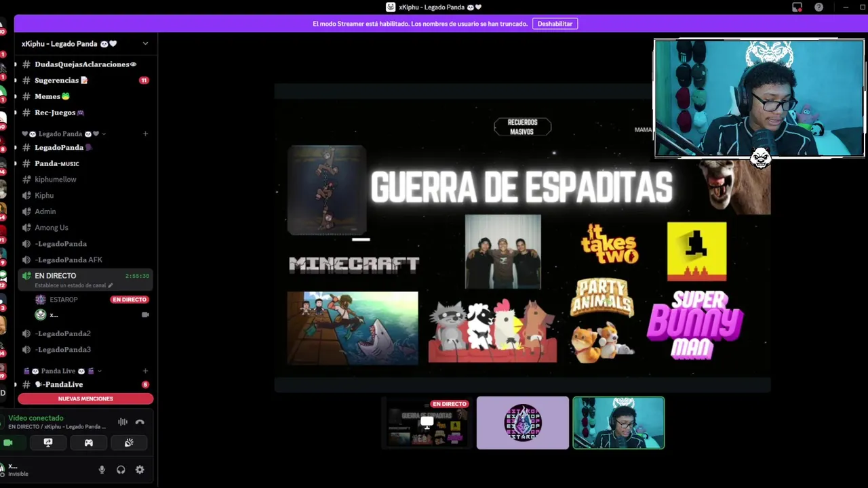The image size is (868, 488).
Task: Select the EN DIRECTO voice channel
Action: tap(85, 279)
